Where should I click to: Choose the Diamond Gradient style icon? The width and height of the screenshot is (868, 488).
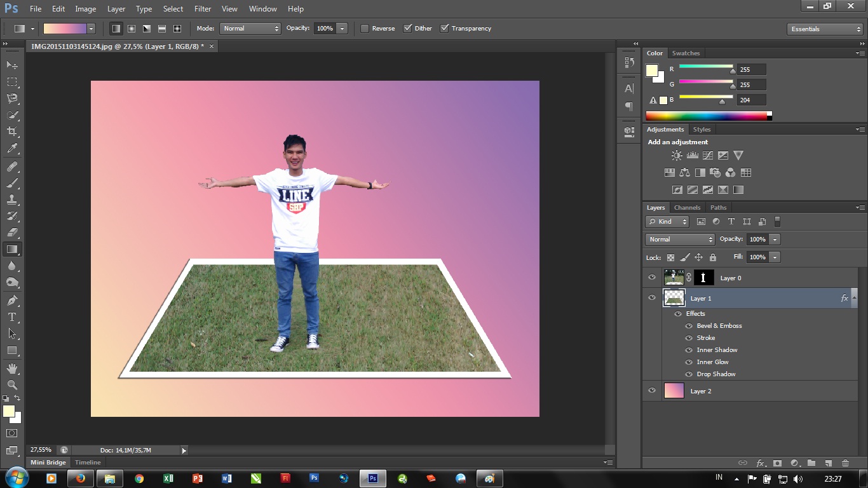[177, 29]
